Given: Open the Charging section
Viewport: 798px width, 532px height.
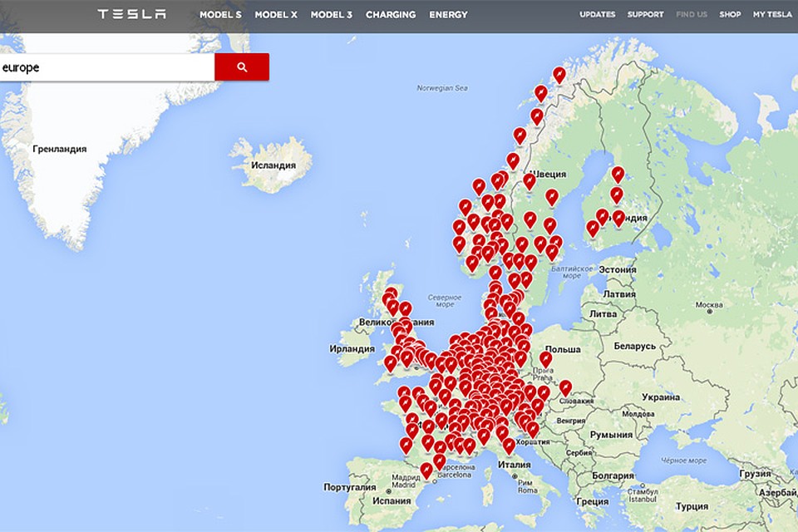Looking at the screenshot, I should tap(391, 15).
